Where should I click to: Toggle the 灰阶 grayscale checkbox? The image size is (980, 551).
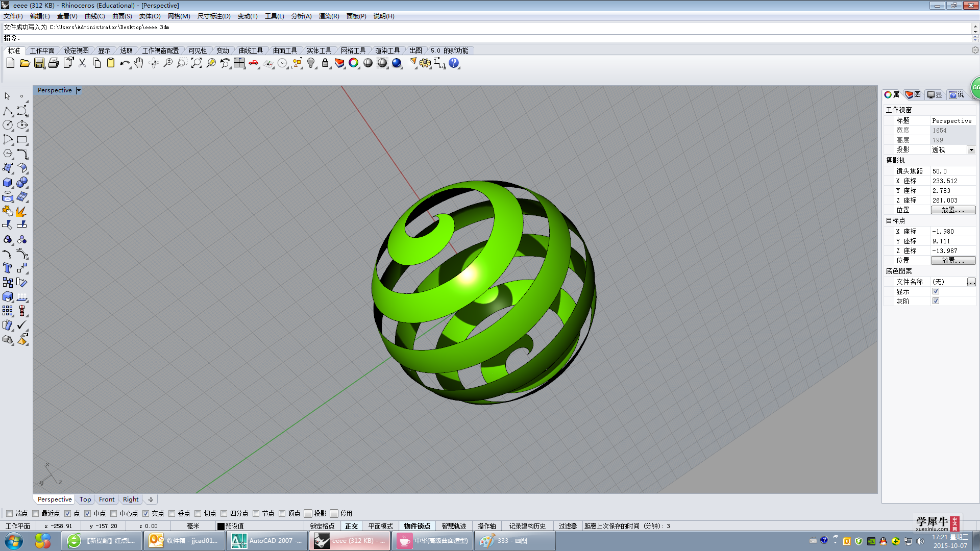pos(936,301)
